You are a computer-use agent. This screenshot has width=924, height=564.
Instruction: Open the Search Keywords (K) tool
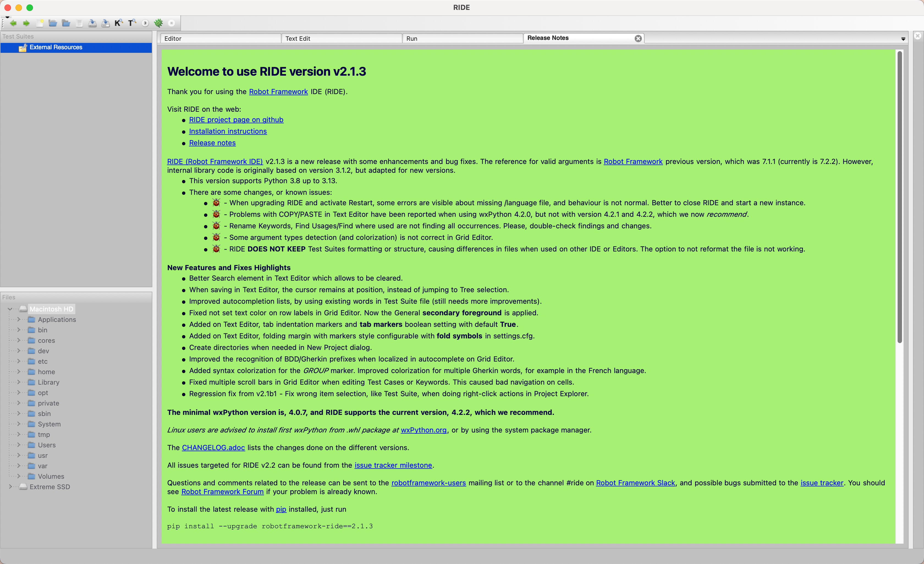(119, 23)
